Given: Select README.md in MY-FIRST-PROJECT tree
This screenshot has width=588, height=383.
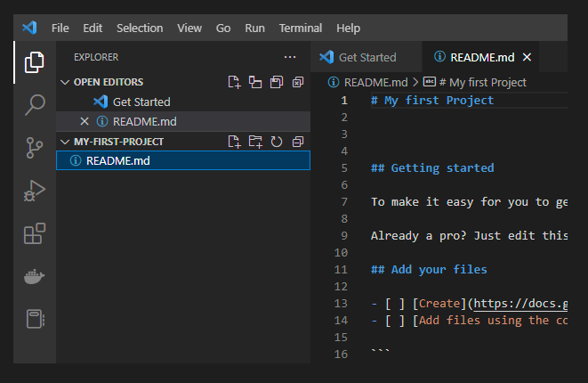Looking at the screenshot, I should [x=183, y=160].
